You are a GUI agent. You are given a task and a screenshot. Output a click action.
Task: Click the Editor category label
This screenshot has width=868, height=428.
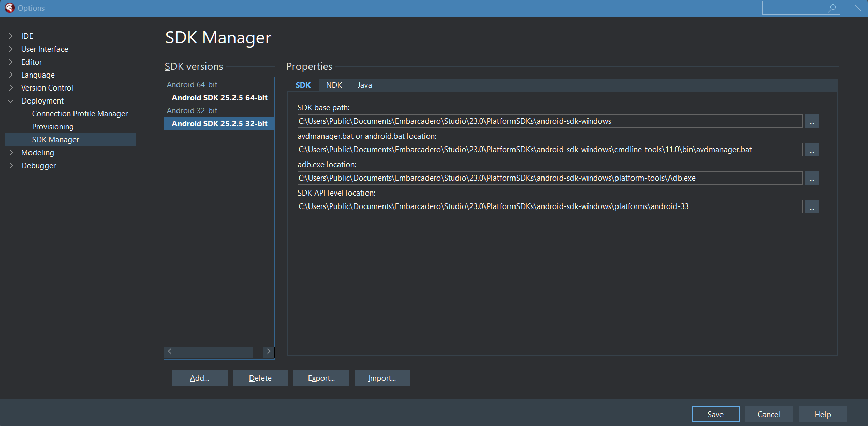[32, 62]
